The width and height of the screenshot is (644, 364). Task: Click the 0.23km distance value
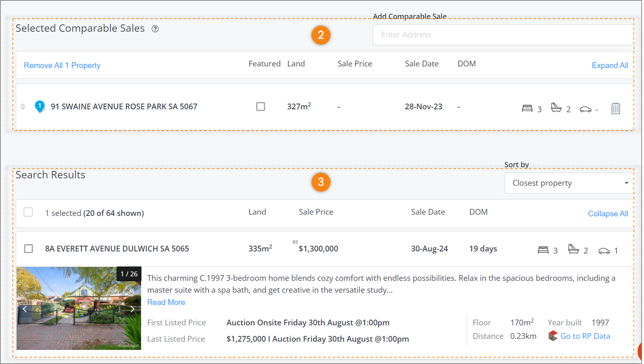pyautogui.click(x=523, y=336)
